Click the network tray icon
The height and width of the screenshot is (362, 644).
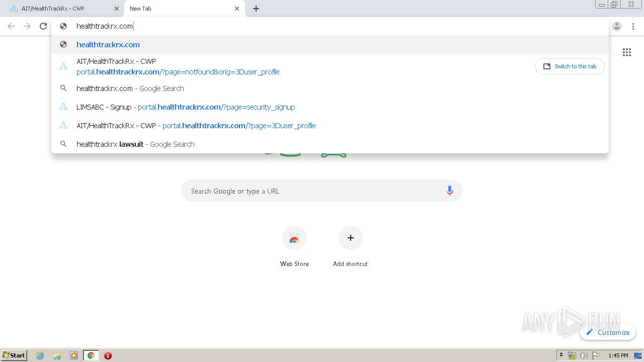tap(572, 355)
